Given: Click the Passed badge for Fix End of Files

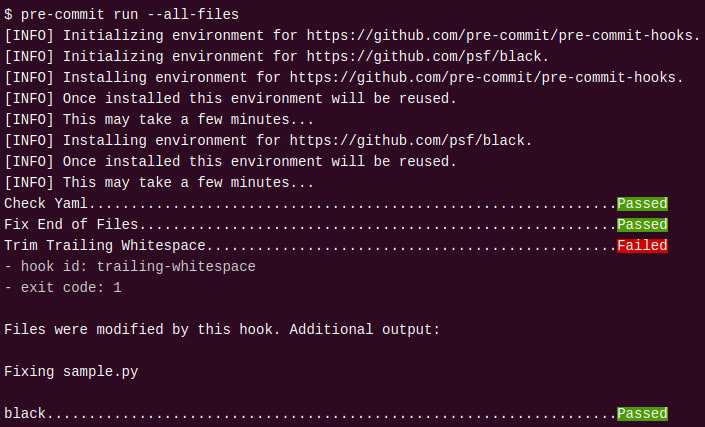Looking at the screenshot, I should (642, 225).
